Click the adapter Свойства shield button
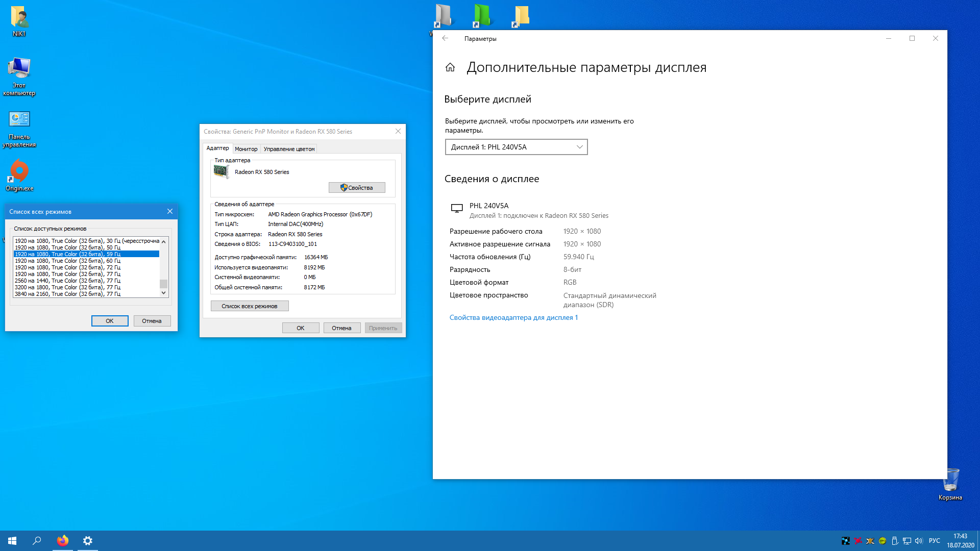980x551 pixels. [x=357, y=188]
